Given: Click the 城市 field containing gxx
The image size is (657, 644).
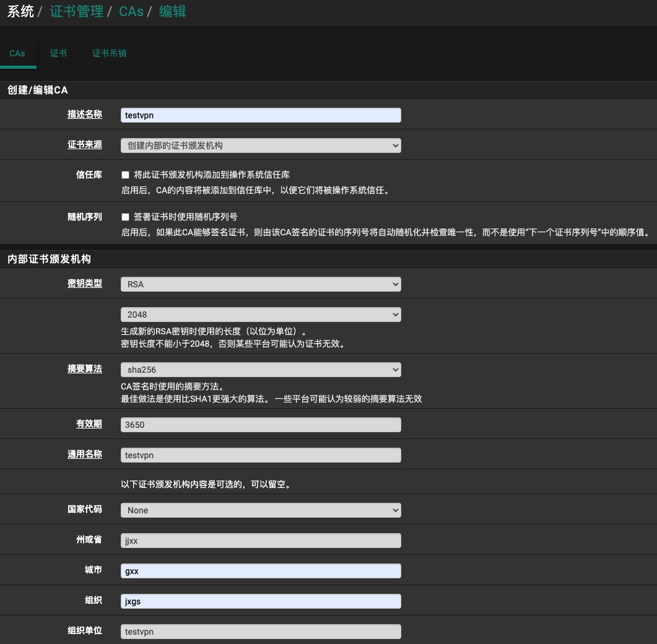Looking at the screenshot, I should tap(261, 571).
